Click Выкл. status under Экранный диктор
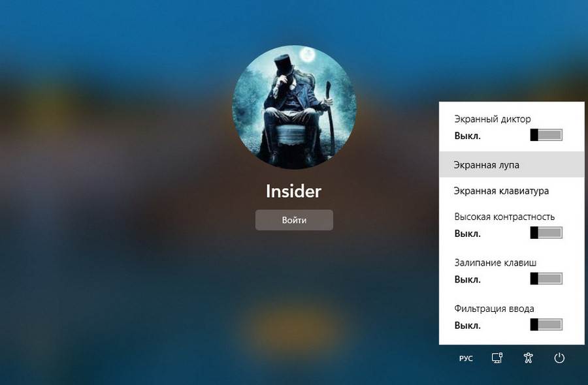Viewport: 588px width, 385px height. point(467,136)
